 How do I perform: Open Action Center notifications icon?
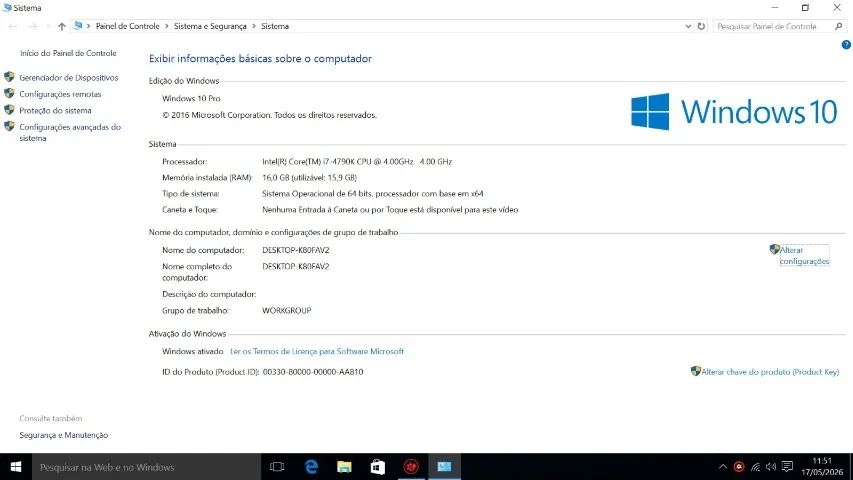tap(787, 466)
